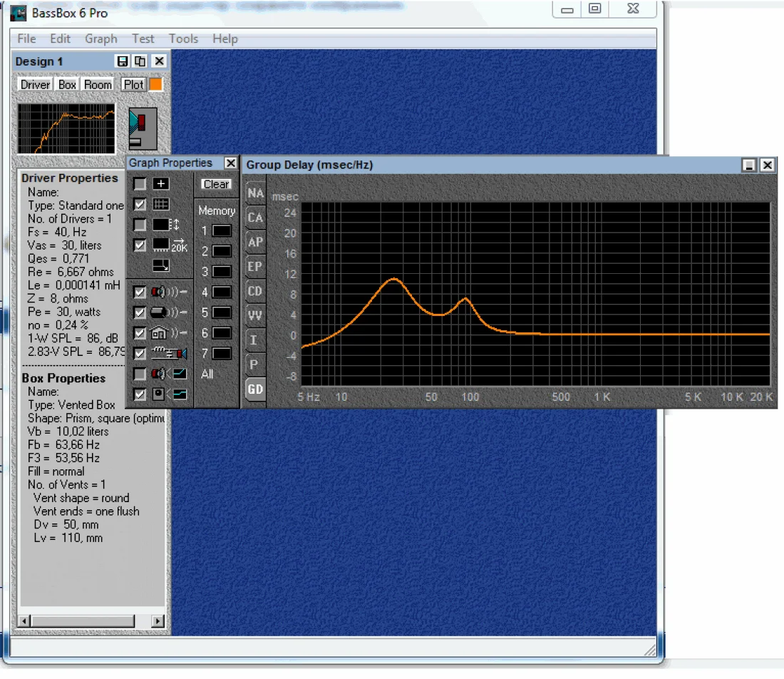Open the Graph menu
The image size is (784, 679).
coord(101,39)
